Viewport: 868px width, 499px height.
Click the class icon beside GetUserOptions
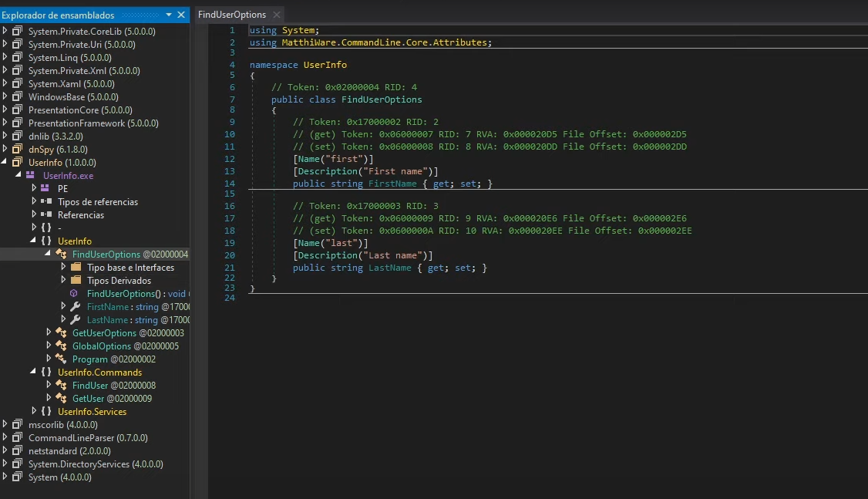coord(61,333)
